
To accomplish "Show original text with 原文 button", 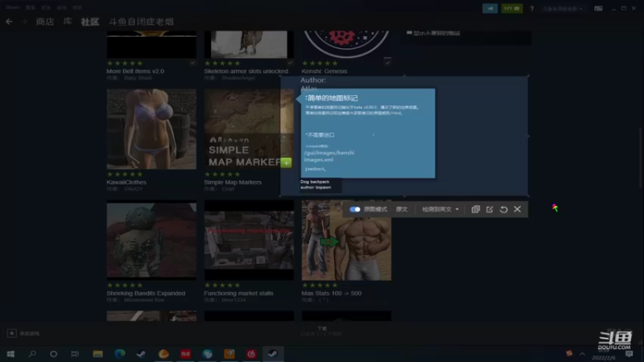I will tap(402, 209).
